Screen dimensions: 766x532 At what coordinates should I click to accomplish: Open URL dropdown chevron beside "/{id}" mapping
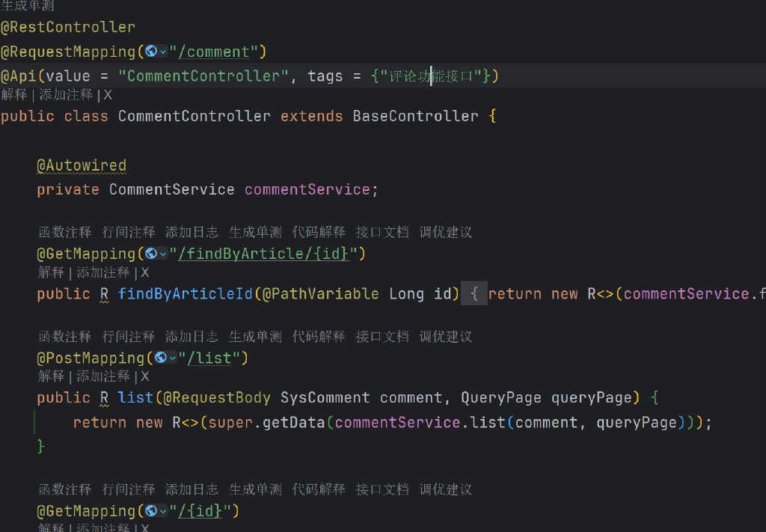[x=163, y=511]
